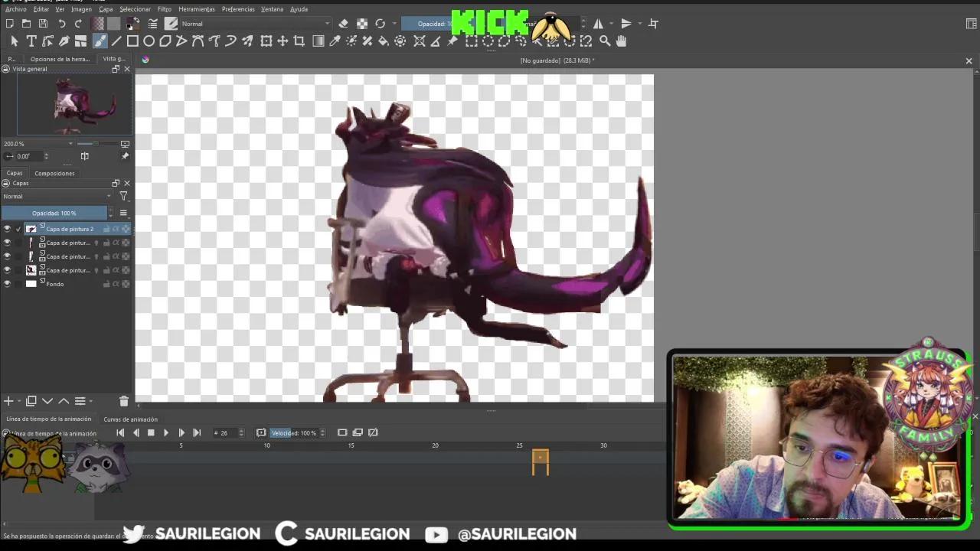Save the document with floppy icon
The image size is (980, 551).
point(42,24)
